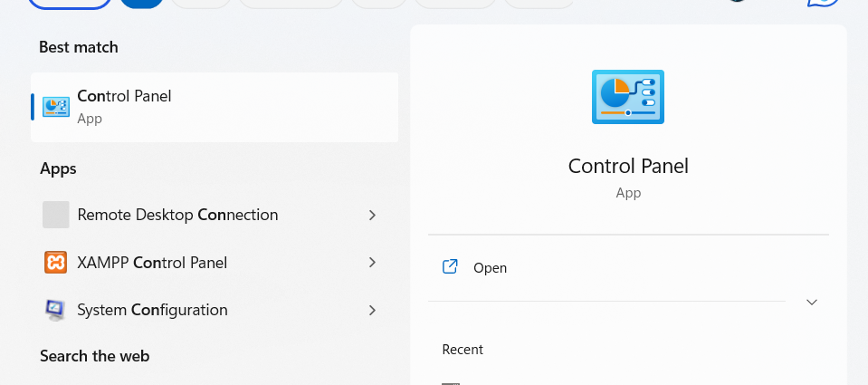This screenshot has height=385, width=868.
Task: Select the Control Panel best match result
Action: click(215, 107)
